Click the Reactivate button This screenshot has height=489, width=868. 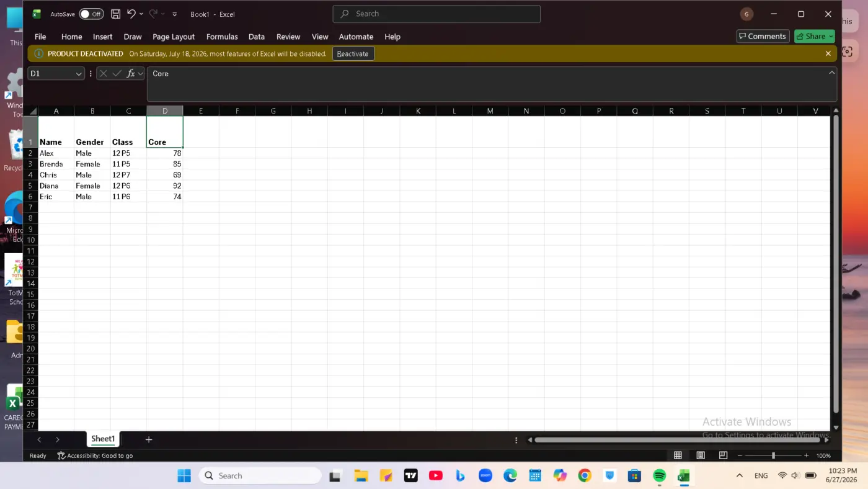[x=353, y=54]
